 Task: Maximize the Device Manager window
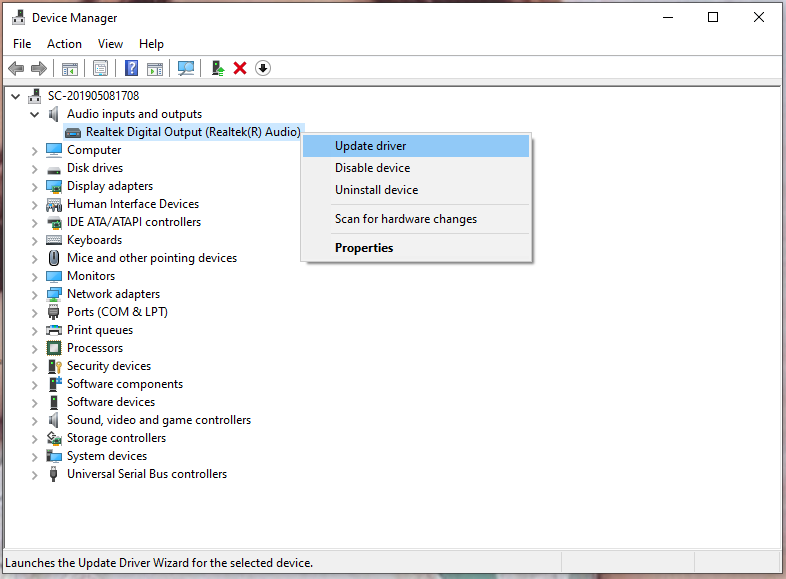tap(713, 18)
